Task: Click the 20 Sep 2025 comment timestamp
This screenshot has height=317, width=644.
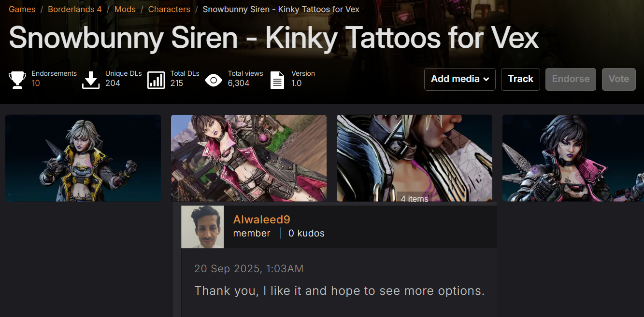Action: click(249, 269)
